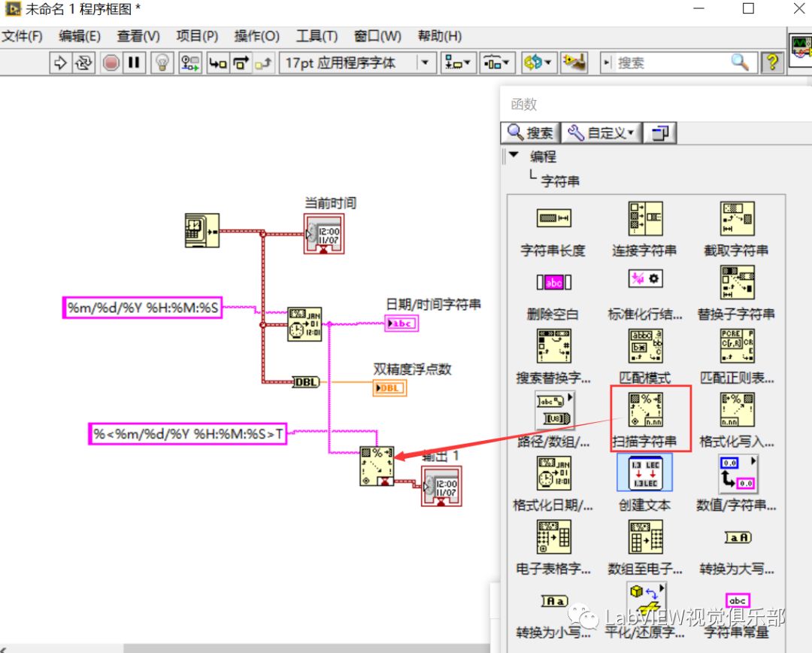Pick the 字符串常量 string constant

pyautogui.click(x=738, y=600)
